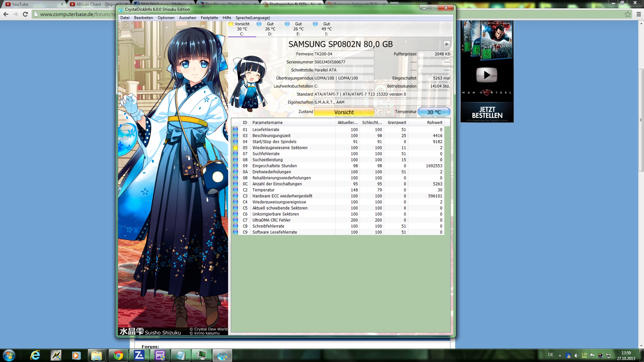Screen dimensions: 644x362
Task: Click yellow status icon for Wiederzugewiesene Sektoren
Action: (x=235, y=148)
